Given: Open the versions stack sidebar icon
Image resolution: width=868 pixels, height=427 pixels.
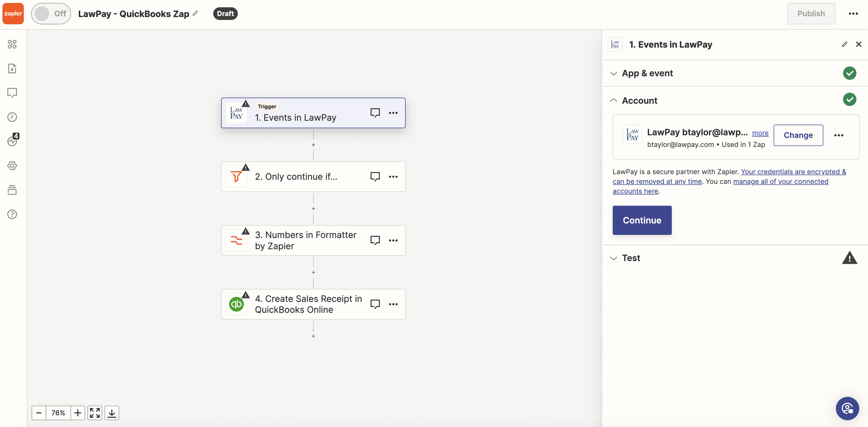Looking at the screenshot, I should pyautogui.click(x=12, y=190).
